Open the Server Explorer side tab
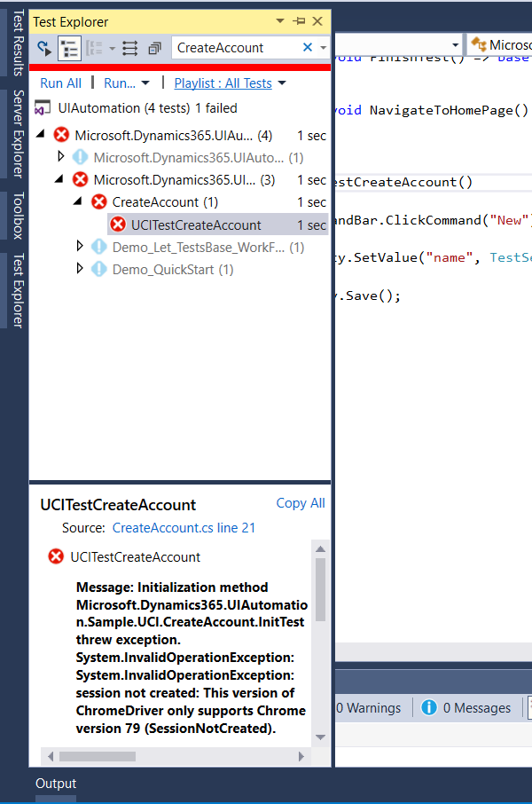532x804 pixels. (18, 134)
